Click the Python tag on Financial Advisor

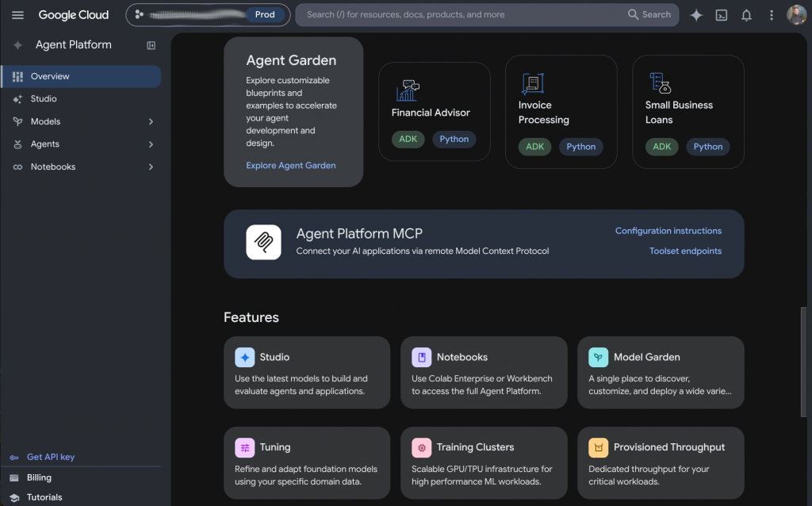[x=454, y=140]
